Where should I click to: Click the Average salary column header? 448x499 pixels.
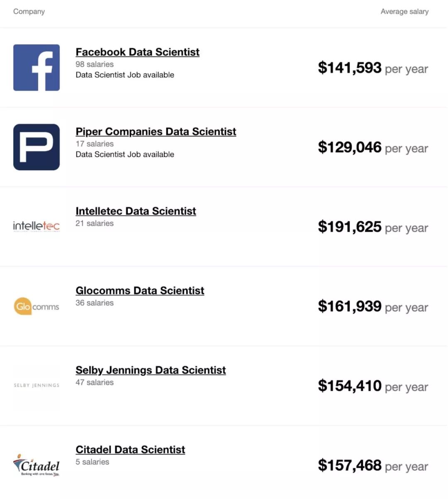[x=404, y=12]
